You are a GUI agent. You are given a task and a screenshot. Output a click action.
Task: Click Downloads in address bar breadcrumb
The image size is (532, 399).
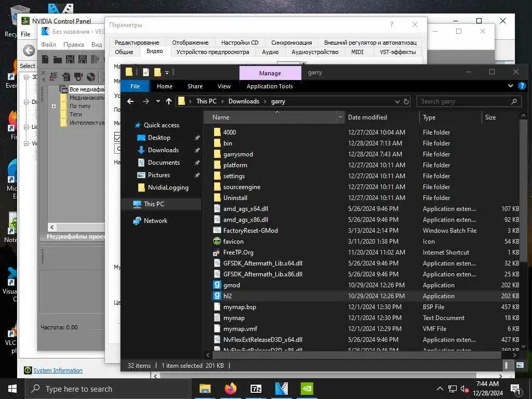pos(244,101)
